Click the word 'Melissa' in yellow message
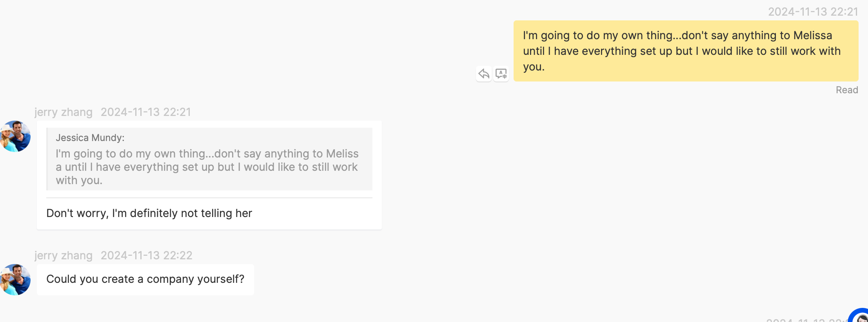 813,35
